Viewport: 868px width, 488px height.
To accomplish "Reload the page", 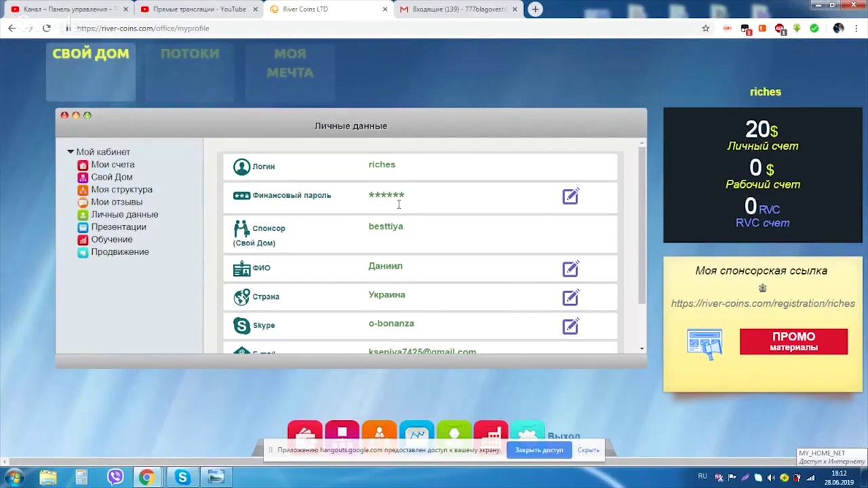I will pos(46,28).
